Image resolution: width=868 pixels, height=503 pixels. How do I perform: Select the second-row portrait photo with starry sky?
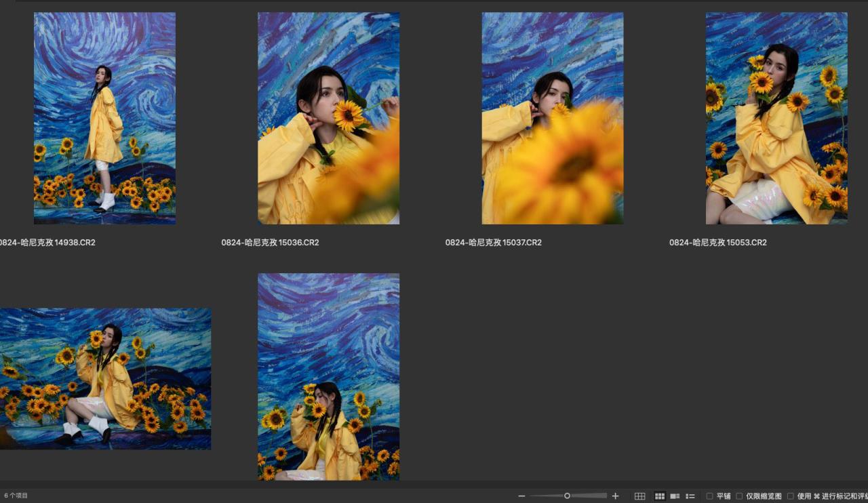[328, 376]
